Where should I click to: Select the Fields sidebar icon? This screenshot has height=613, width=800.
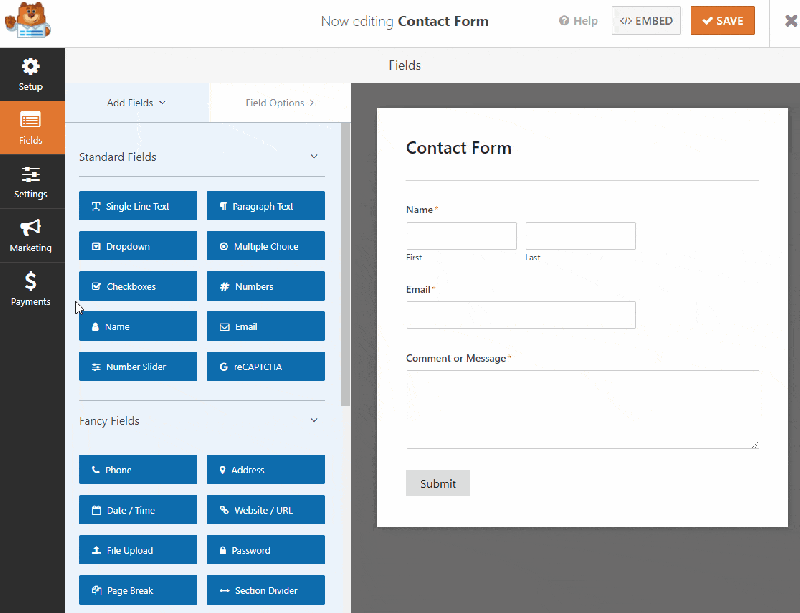(30, 127)
